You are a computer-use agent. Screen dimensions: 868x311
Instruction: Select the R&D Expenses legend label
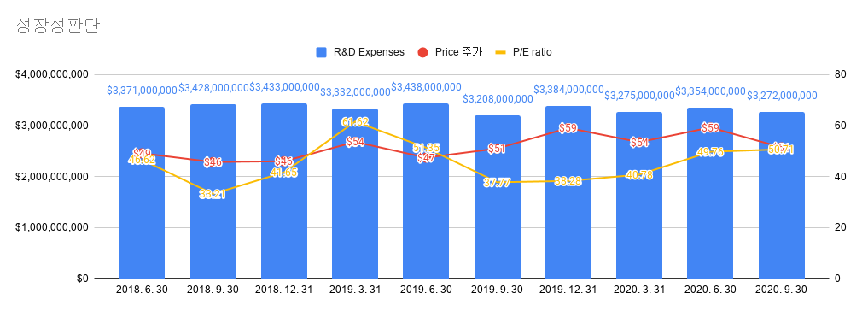click(369, 53)
